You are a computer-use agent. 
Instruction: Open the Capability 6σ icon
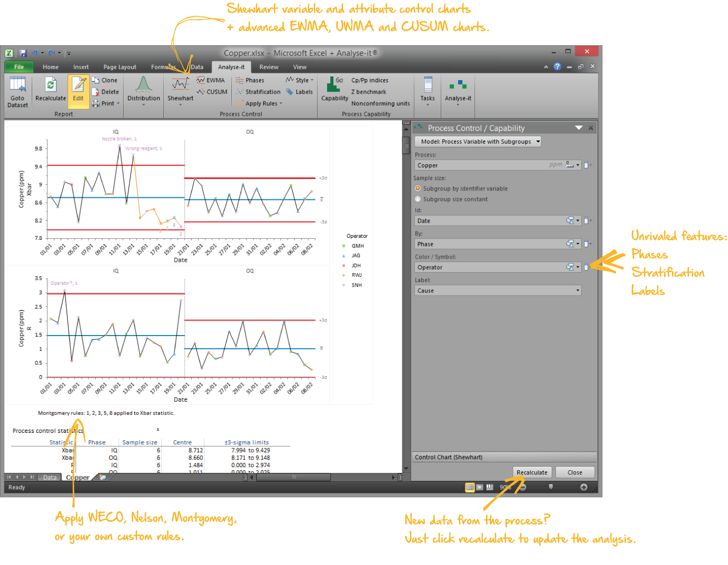334,84
